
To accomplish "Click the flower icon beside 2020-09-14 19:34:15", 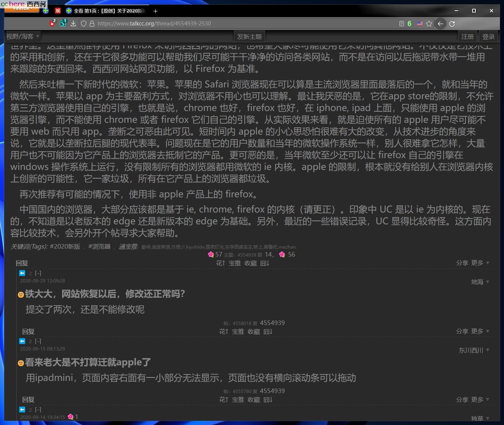I will click(x=70, y=417).
